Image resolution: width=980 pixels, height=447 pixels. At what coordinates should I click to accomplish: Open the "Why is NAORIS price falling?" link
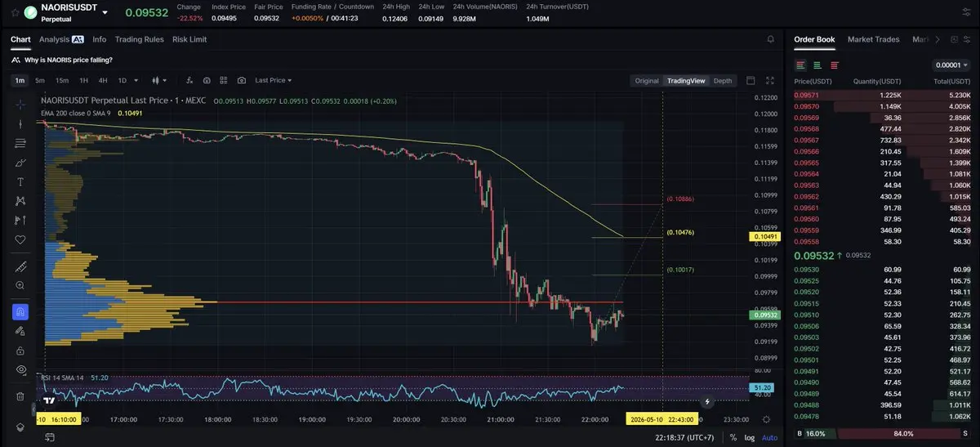click(68, 60)
